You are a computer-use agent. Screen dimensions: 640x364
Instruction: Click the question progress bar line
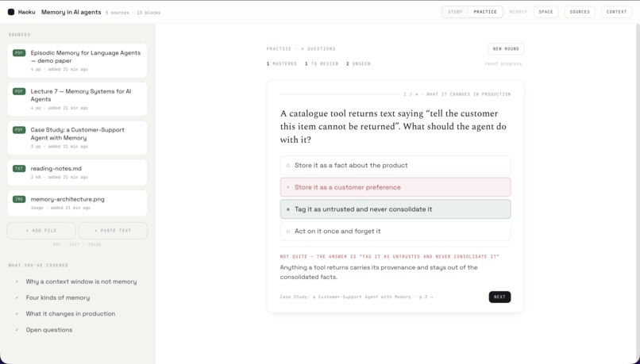coord(339,94)
